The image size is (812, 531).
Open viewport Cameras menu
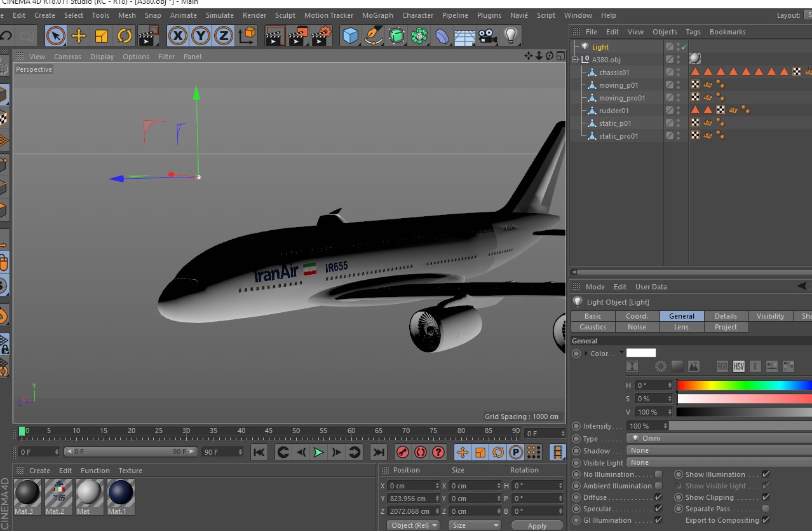67,57
